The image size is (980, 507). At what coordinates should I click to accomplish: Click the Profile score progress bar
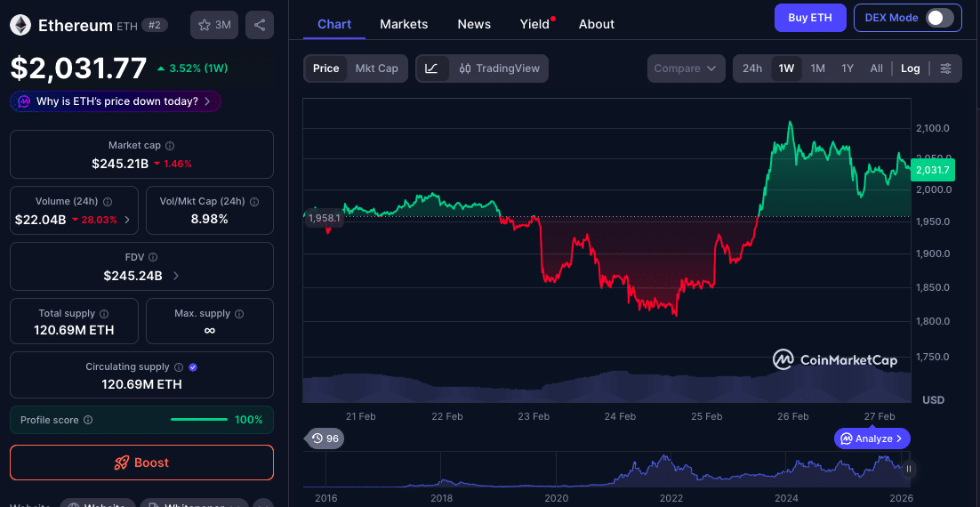point(198,420)
